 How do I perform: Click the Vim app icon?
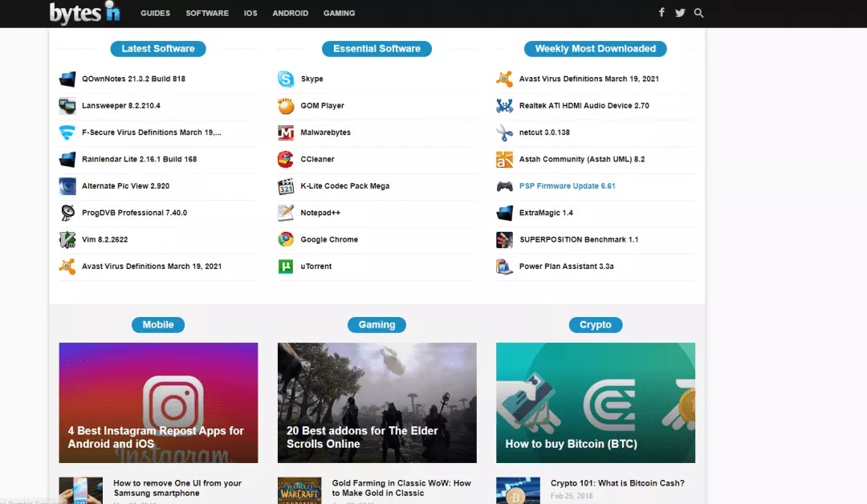click(x=67, y=240)
